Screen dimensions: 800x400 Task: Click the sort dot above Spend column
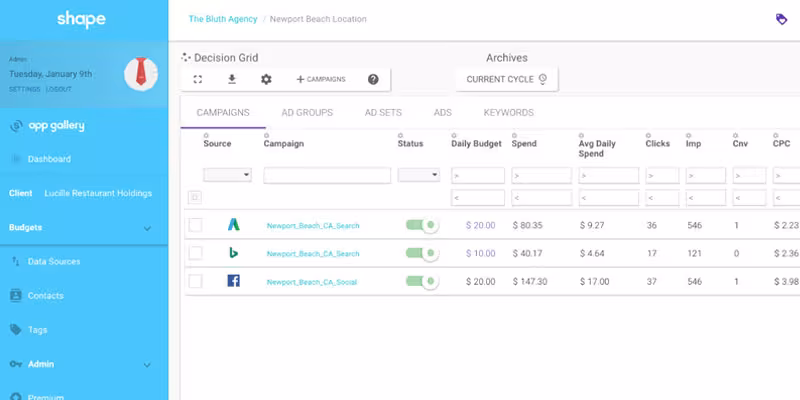[x=514, y=136]
